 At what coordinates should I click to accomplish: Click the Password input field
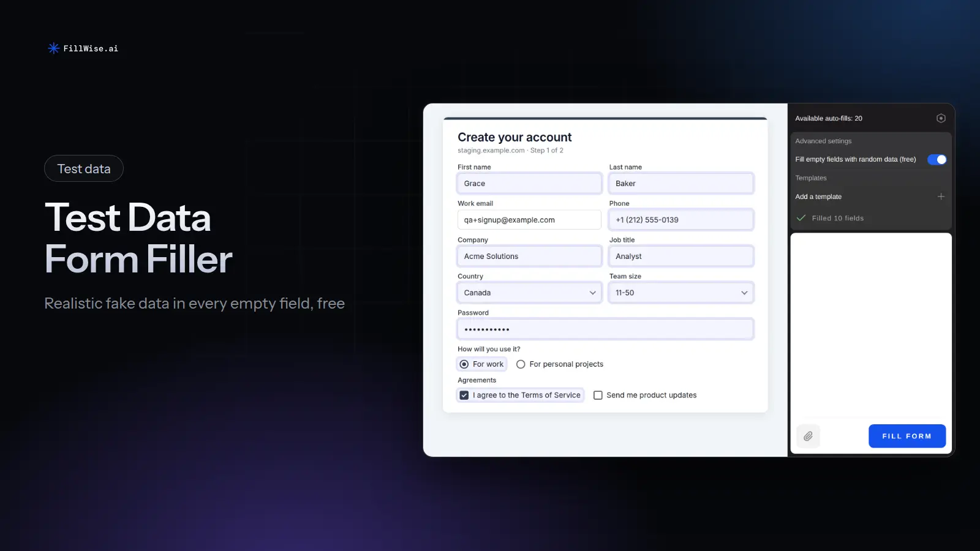click(605, 329)
